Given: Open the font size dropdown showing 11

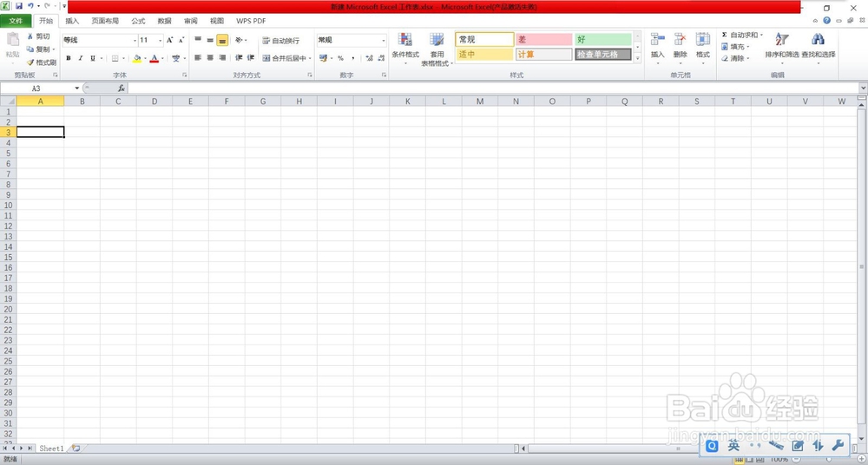Looking at the screenshot, I should [161, 41].
